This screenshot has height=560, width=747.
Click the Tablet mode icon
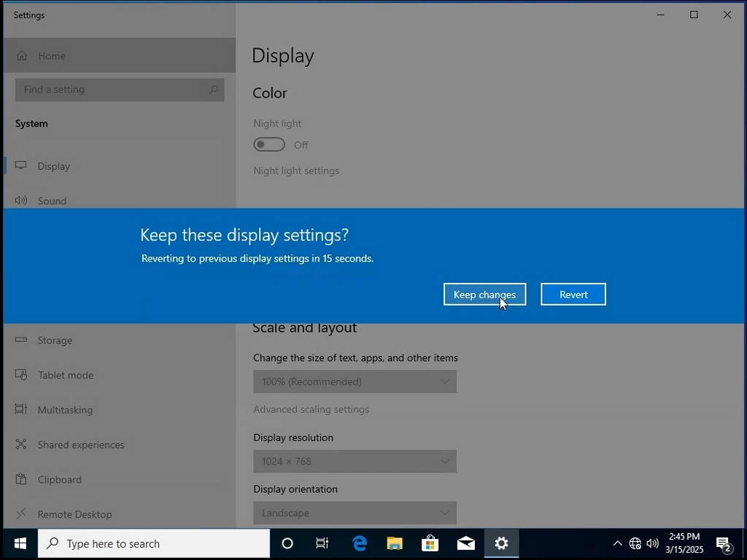[21, 375]
